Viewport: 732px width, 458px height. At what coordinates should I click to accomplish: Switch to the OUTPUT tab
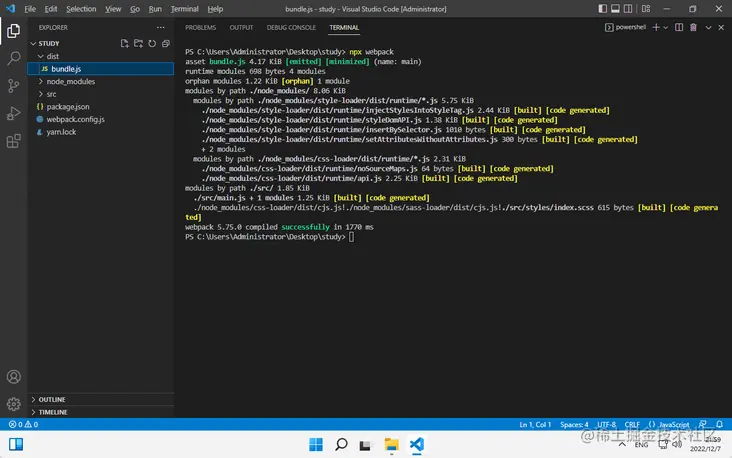(x=241, y=28)
